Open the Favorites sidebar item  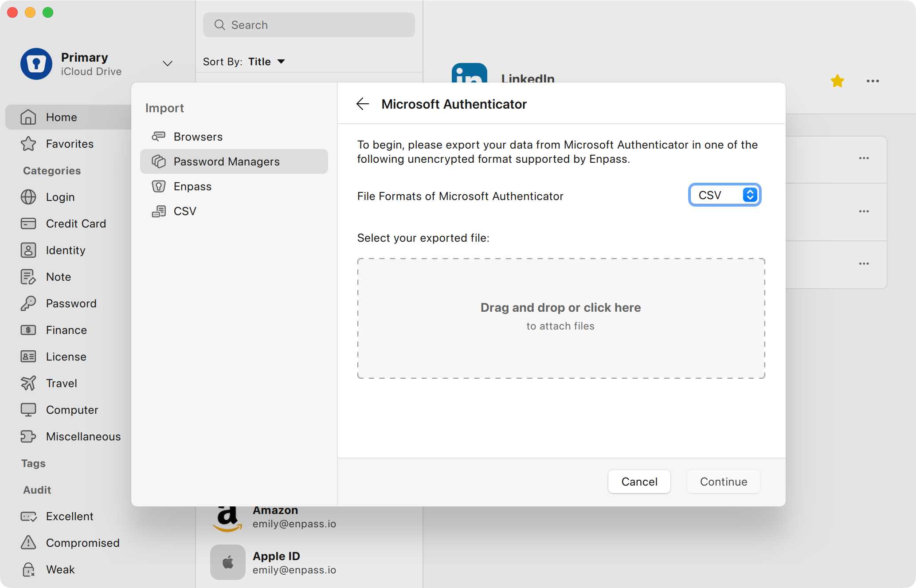(69, 144)
